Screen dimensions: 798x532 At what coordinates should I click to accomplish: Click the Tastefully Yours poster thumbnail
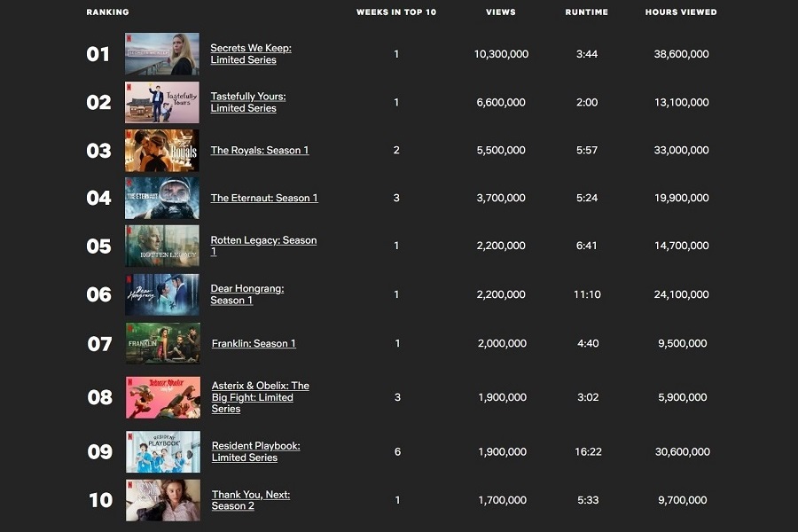[x=162, y=102]
